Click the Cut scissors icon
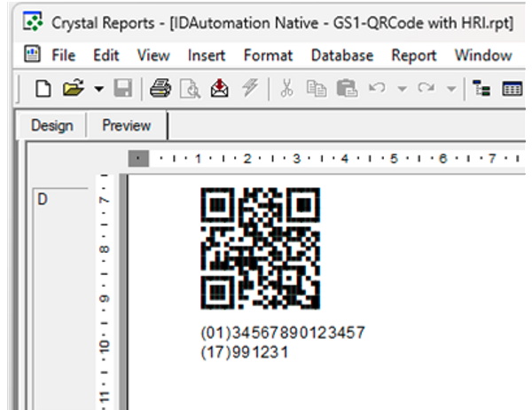The image size is (532, 410). coord(286,89)
